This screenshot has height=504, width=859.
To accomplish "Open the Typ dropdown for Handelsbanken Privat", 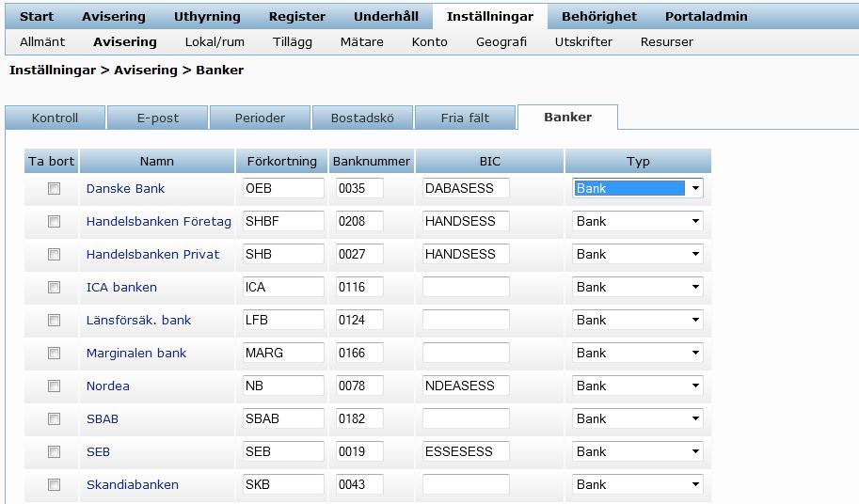I will (638, 254).
